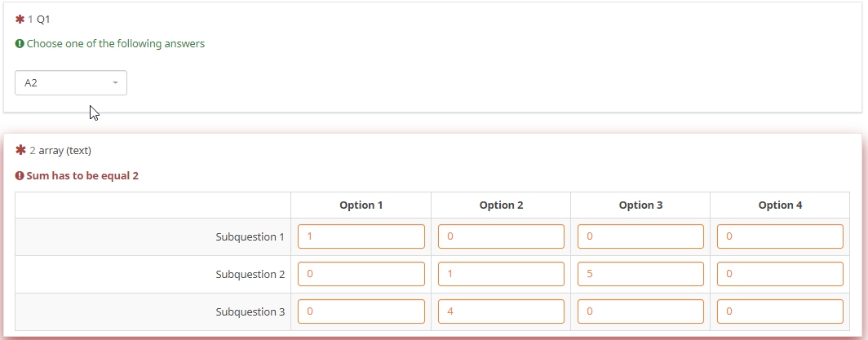Click the Subquestion 1 Option 4 field

tap(780, 237)
